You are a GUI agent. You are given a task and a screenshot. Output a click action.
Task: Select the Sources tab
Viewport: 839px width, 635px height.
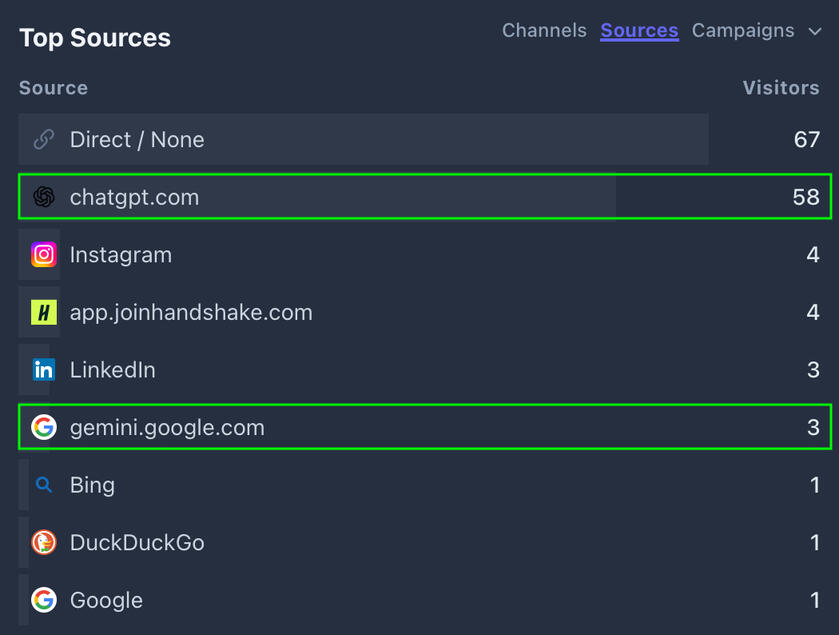point(639,31)
